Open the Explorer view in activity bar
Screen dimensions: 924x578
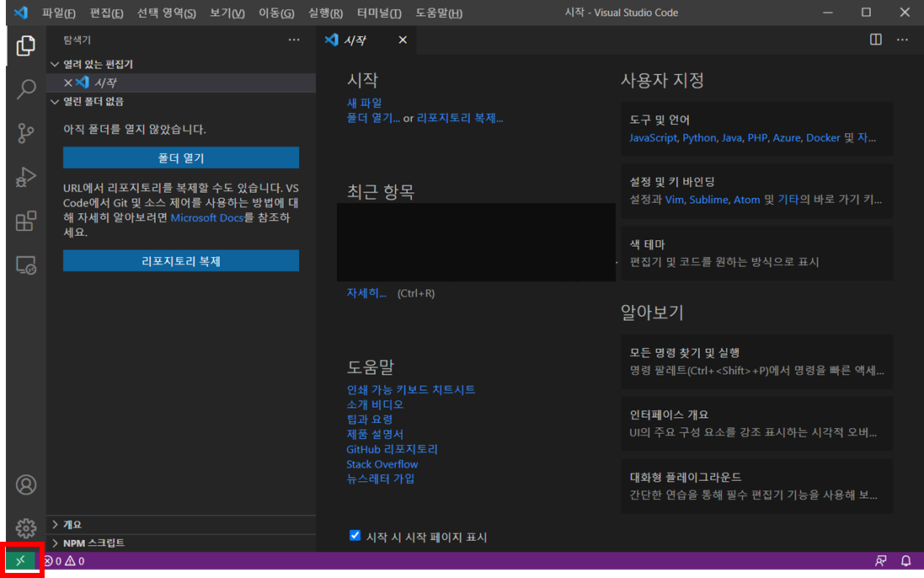point(25,45)
